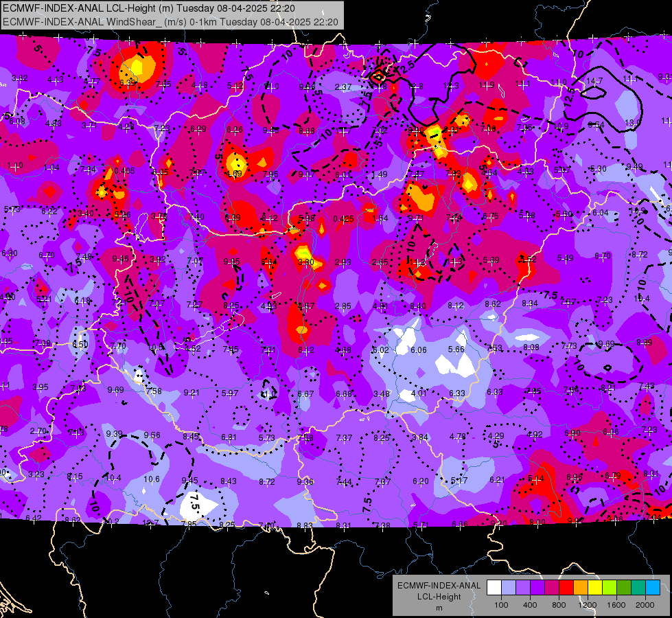672x618 pixels.
Task: Click the magenta legend swatch
Action: tap(552, 588)
